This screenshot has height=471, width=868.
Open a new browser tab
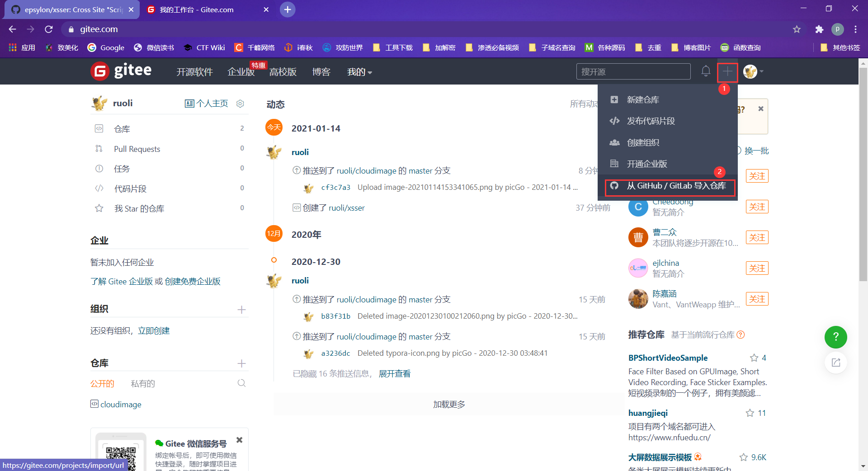[x=288, y=9]
